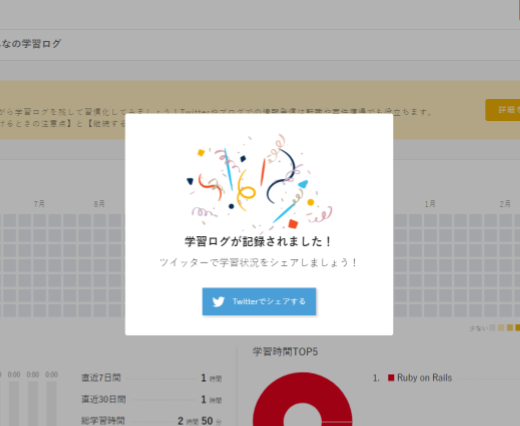Click the 学習ログが記録されました！ heading
This screenshot has height=426, width=520.
pos(258,241)
